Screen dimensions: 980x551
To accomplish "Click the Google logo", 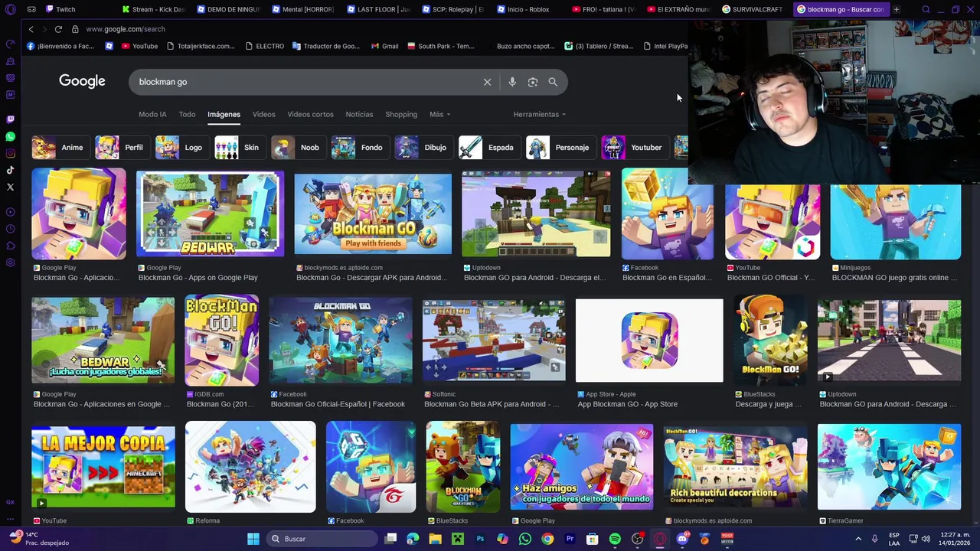I will [82, 81].
